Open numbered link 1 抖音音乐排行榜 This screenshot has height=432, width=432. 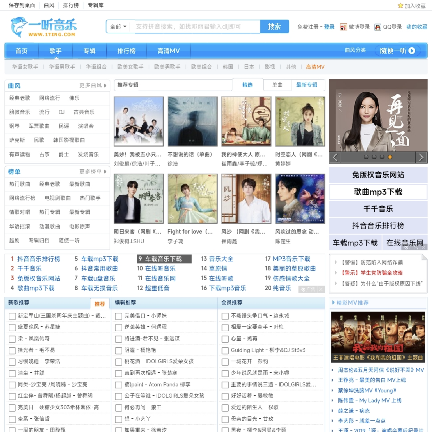[38, 259]
